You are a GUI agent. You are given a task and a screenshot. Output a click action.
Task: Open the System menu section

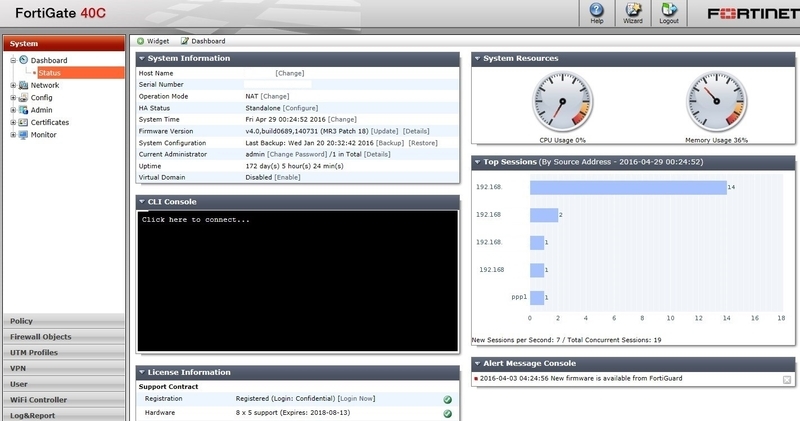64,43
